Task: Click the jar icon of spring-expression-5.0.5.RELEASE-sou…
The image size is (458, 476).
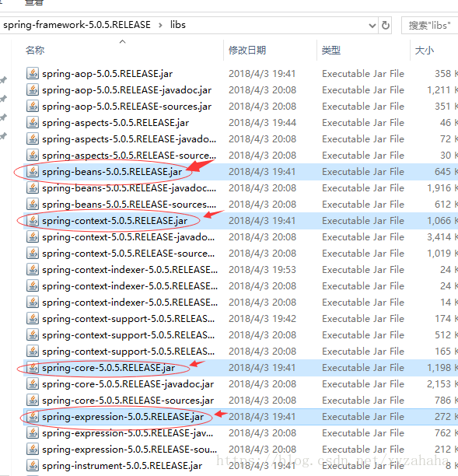Action: pos(33,450)
